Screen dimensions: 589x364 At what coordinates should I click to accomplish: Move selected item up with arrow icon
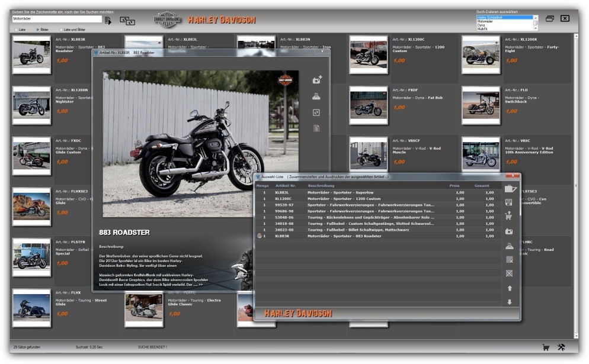[x=509, y=288]
